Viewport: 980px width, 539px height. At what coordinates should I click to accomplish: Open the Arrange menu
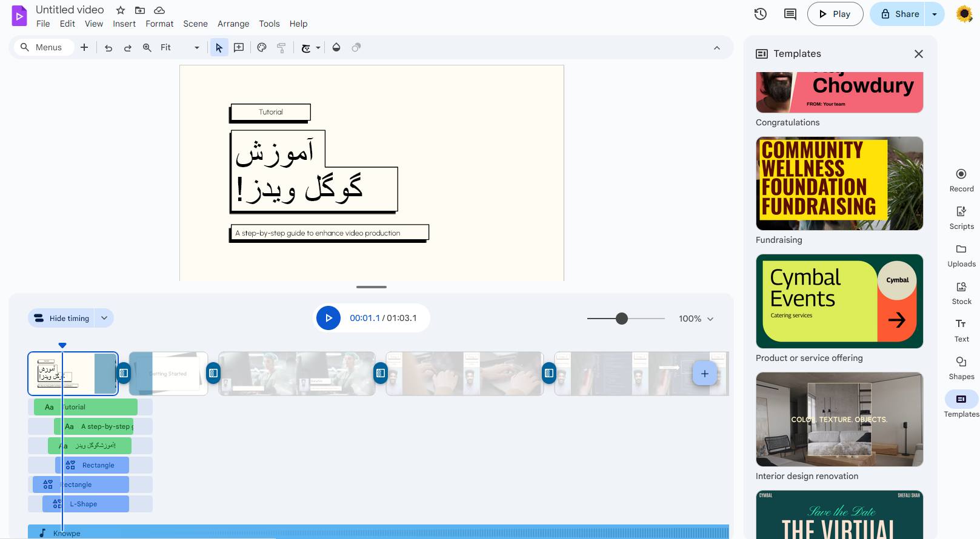[x=233, y=24]
